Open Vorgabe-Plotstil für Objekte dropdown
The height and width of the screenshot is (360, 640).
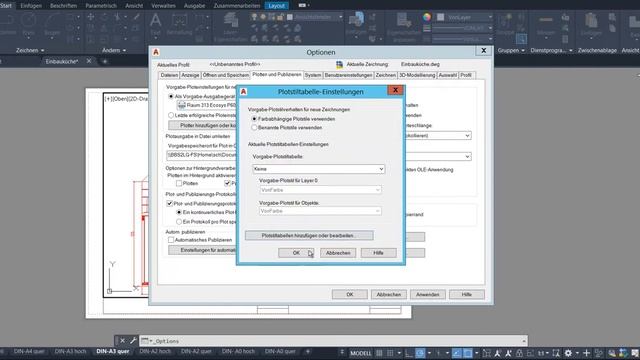(320, 211)
